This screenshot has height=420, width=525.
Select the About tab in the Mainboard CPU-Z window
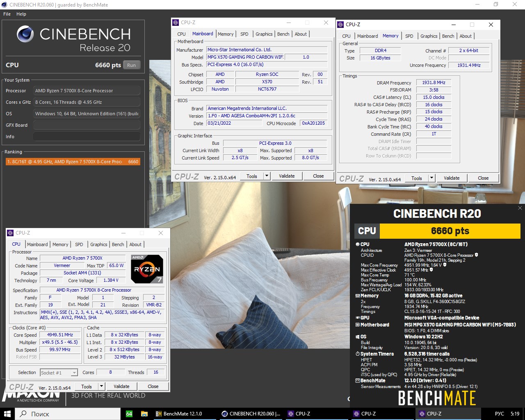301,34
